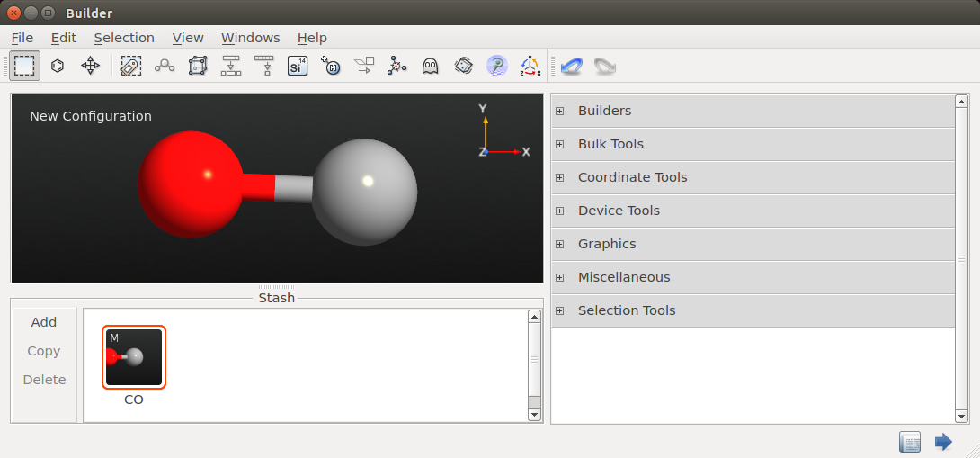Open the View menu

188,38
